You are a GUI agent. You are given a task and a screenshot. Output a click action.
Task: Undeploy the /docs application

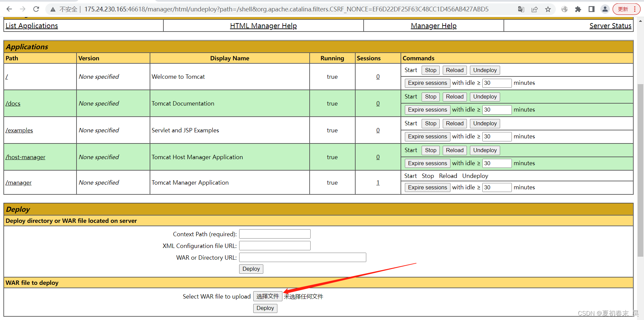pyautogui.click(x=485, y=97)
